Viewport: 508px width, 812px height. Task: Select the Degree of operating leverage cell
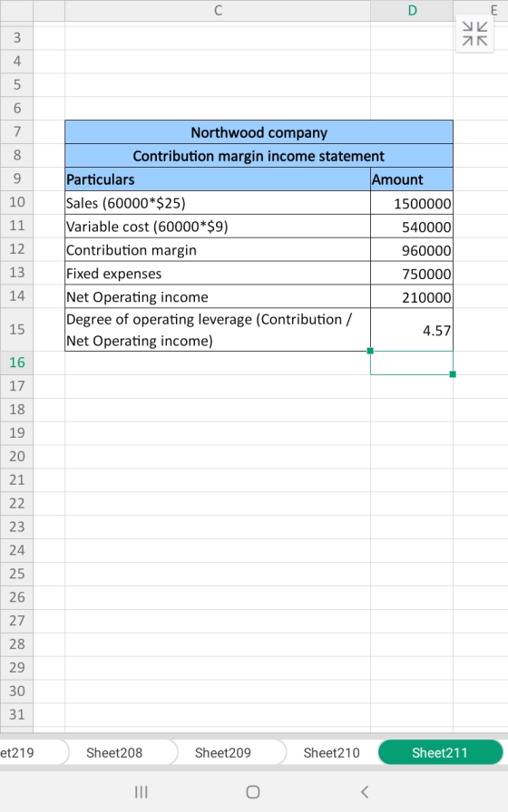(x=218, y=330)
